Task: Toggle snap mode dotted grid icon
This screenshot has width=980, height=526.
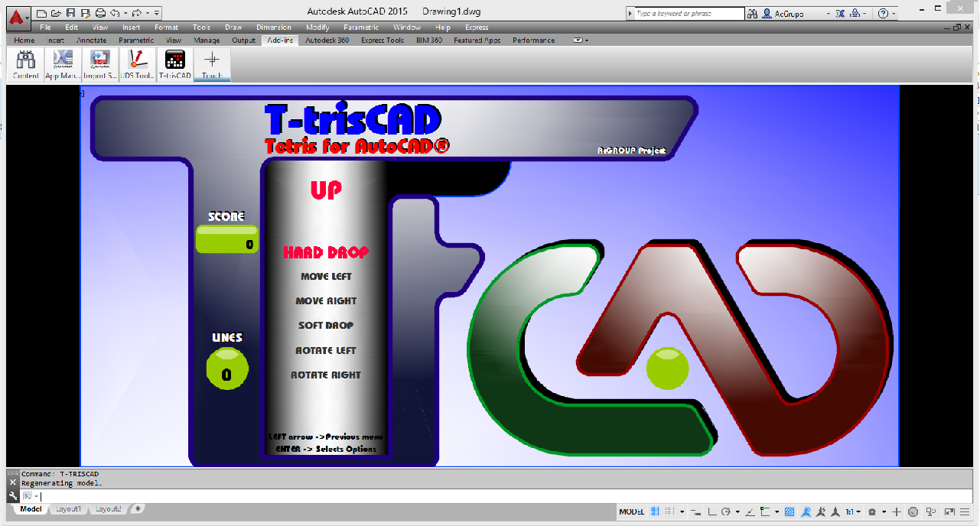Action: pos(669,511)
